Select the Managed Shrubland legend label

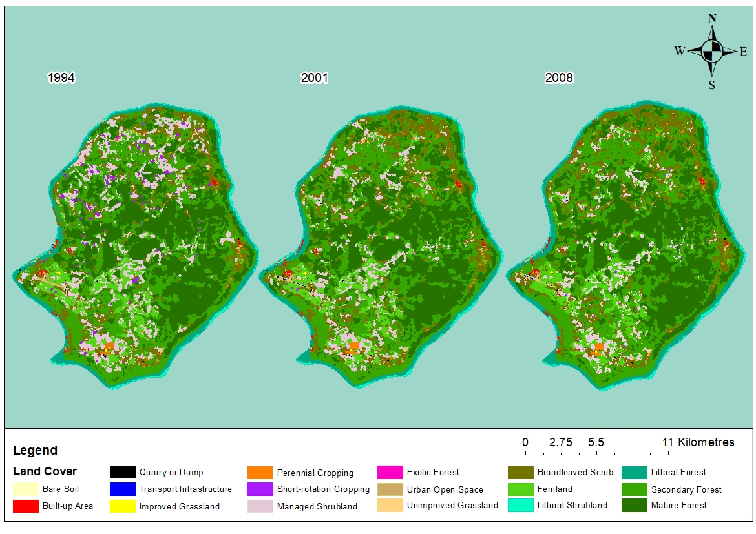(x=317, y=506)
